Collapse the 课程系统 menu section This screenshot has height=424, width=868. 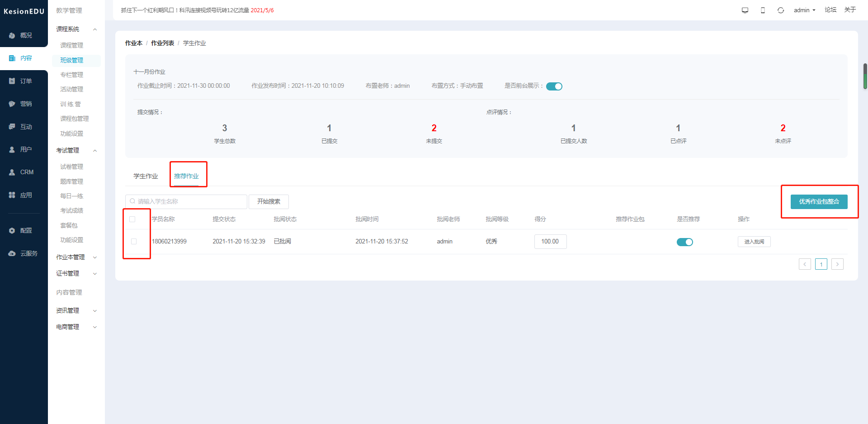(x=95, y=29)
